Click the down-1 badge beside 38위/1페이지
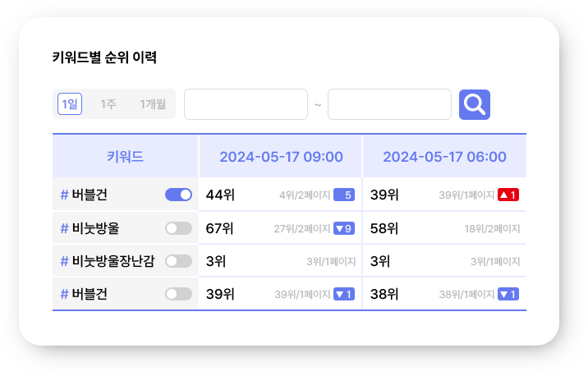Image resolution: width=588 pixels, height=376 pixels. 508,294
